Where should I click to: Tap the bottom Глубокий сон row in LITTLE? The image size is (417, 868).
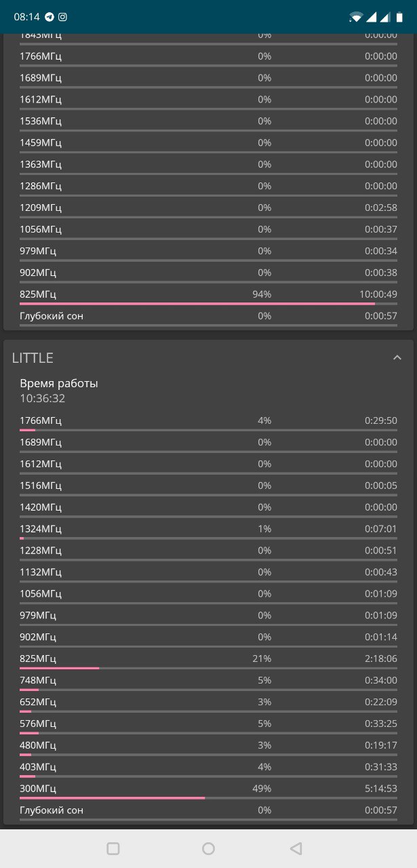pyautogui.click(x=208, y=812)
